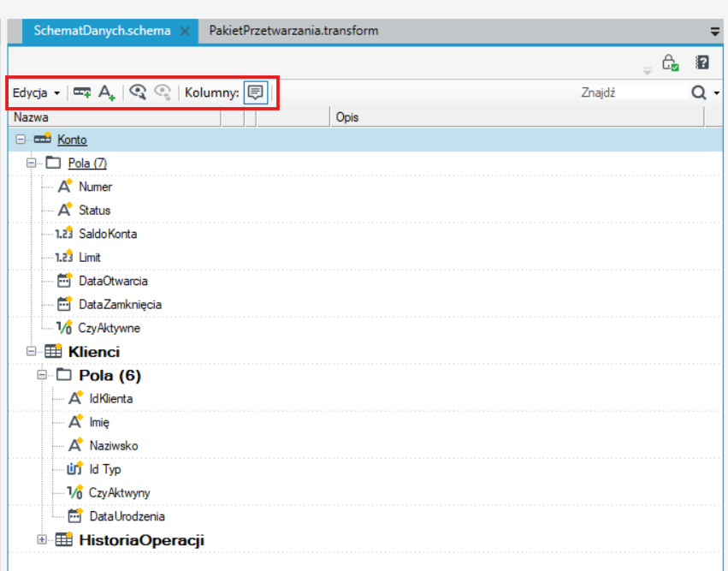Image resolution: width=728 pixels, height=571 pixels.
Task: Collapse the Pola (6) folder
Action: [42, 374]
